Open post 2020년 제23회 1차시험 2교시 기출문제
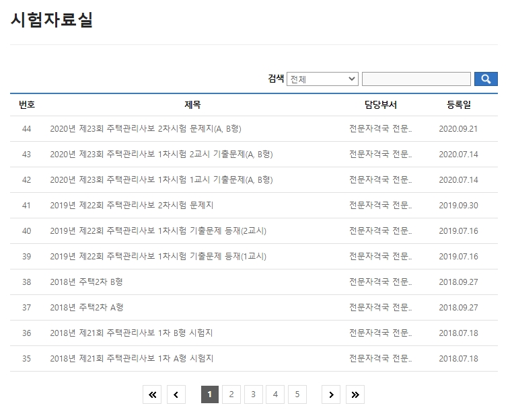The image size is (512, 420). tap(161, 154)
